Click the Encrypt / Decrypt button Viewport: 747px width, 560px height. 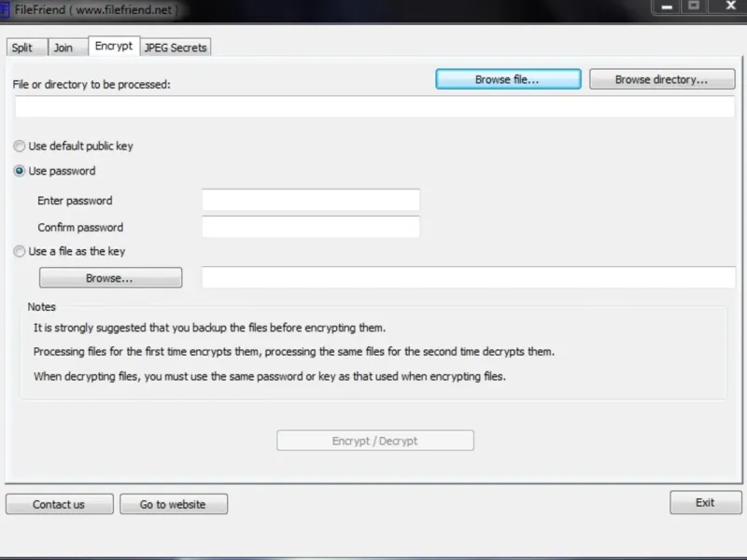point(375,441)
